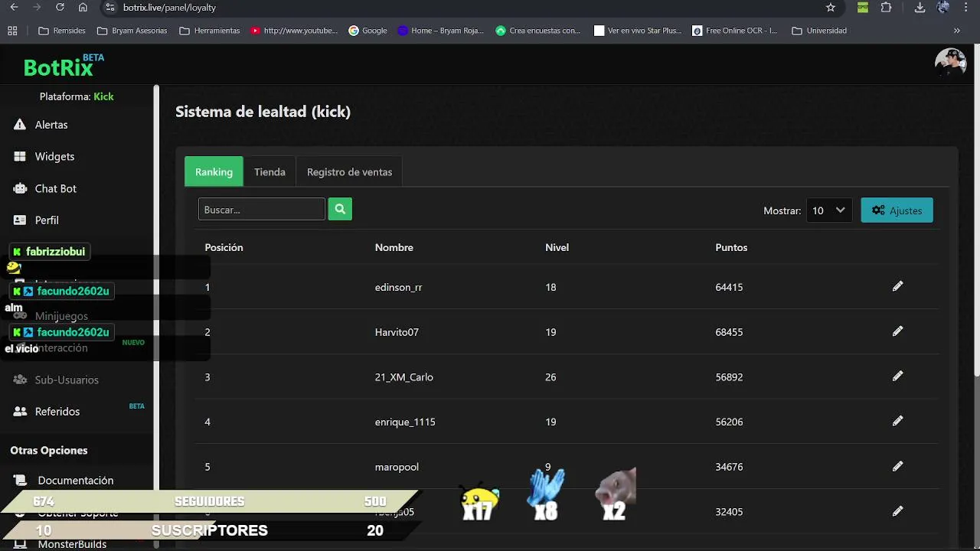Open the user avatar in the header

pyautogui.click(x=950, y=63)
